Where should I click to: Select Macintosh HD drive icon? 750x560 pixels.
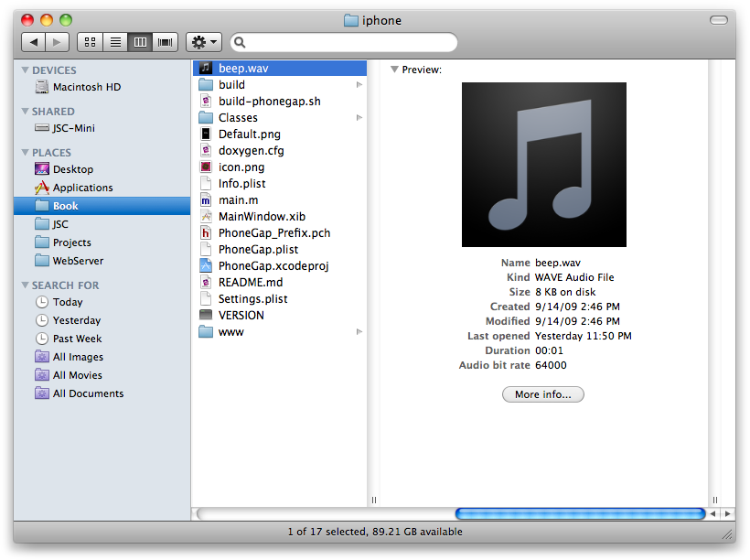point(42,87)
